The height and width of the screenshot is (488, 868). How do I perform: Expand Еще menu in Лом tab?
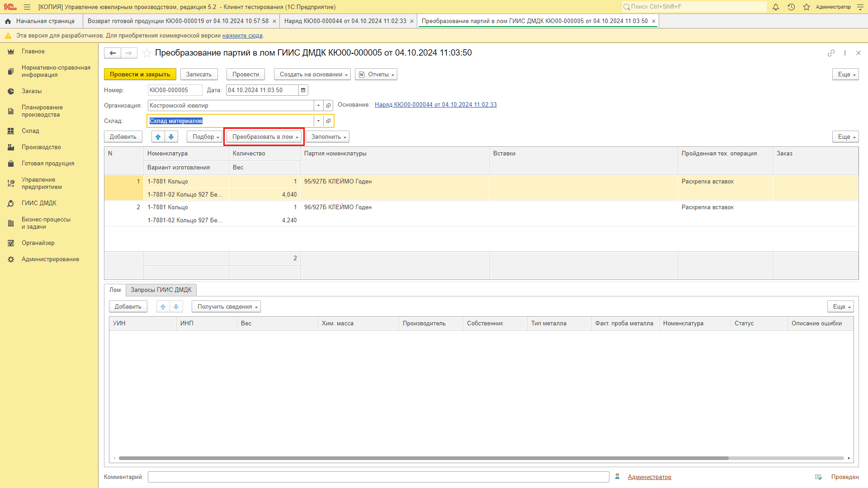[x=840, y=307]
